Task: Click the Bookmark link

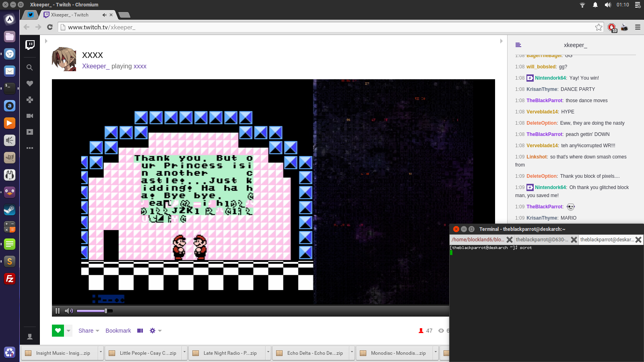Action: tap(118, 331)
